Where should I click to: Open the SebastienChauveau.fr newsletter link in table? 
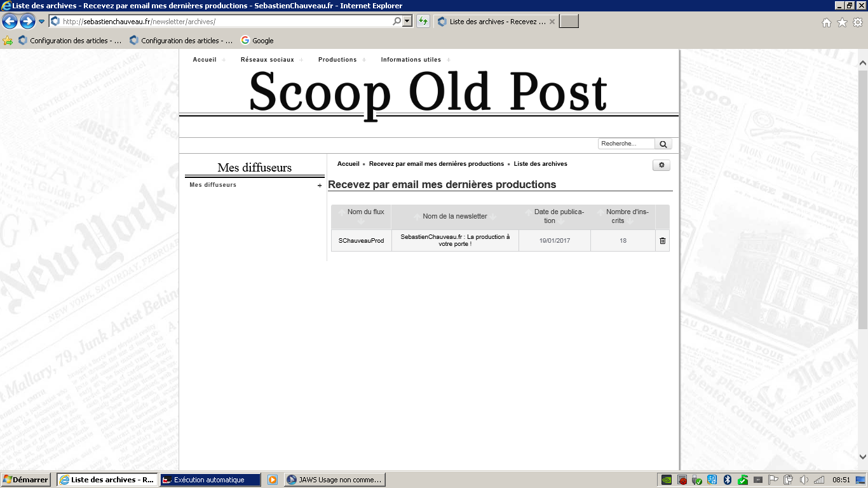click(x=455, y=240)
